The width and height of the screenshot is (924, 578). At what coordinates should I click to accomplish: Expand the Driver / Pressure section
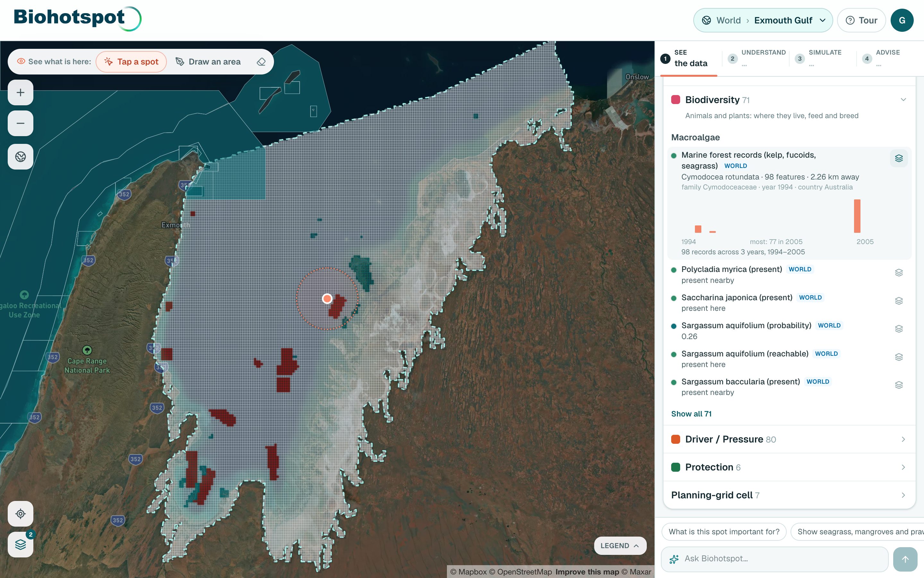[789, 439]
